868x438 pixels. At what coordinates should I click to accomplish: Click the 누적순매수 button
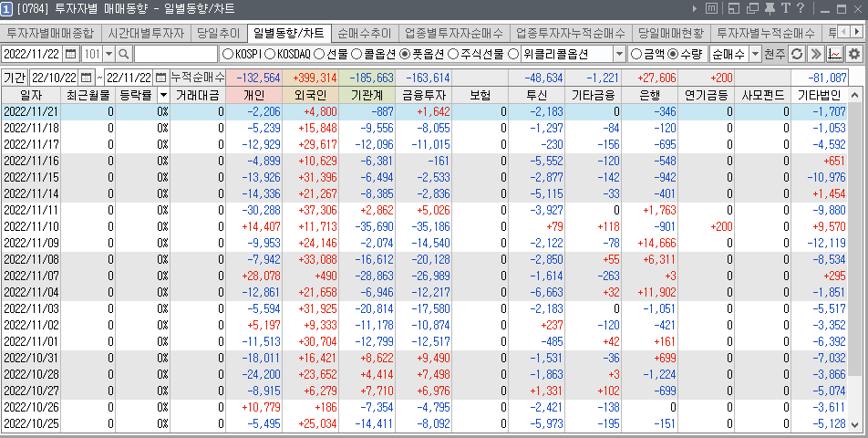point(198,78)
